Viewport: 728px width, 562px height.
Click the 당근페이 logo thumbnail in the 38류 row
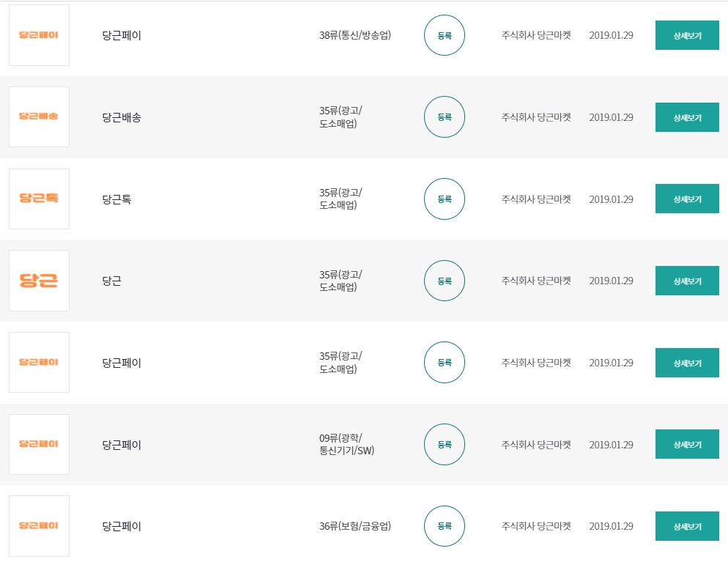tap(39, 35)
